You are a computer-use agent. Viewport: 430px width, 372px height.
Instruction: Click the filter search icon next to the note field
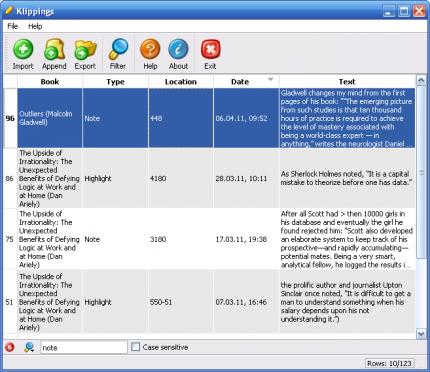coord(29,347)
